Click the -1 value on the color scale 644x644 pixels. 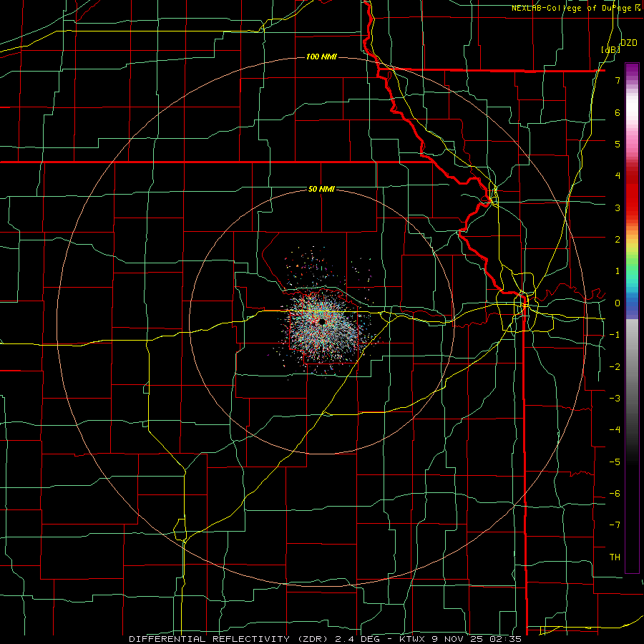615,335
